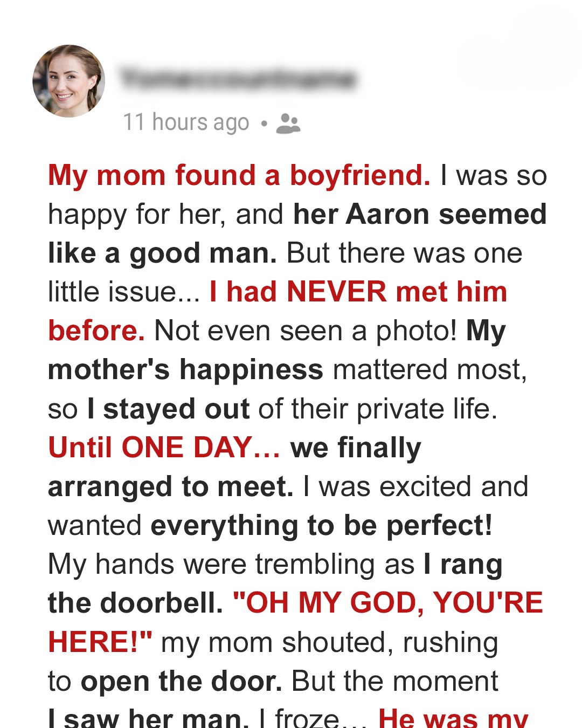Click the bold "open the door." phrase

click(181, 681)
